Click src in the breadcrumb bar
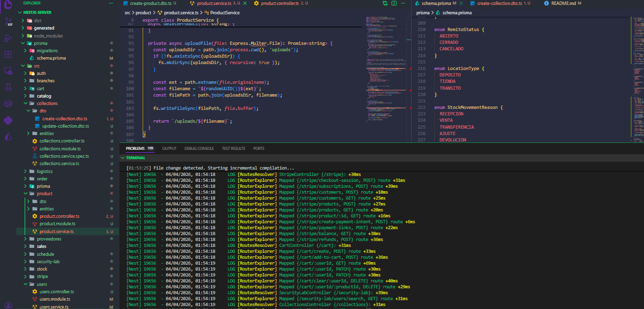 pyautogui.click(x=128, y=12)
